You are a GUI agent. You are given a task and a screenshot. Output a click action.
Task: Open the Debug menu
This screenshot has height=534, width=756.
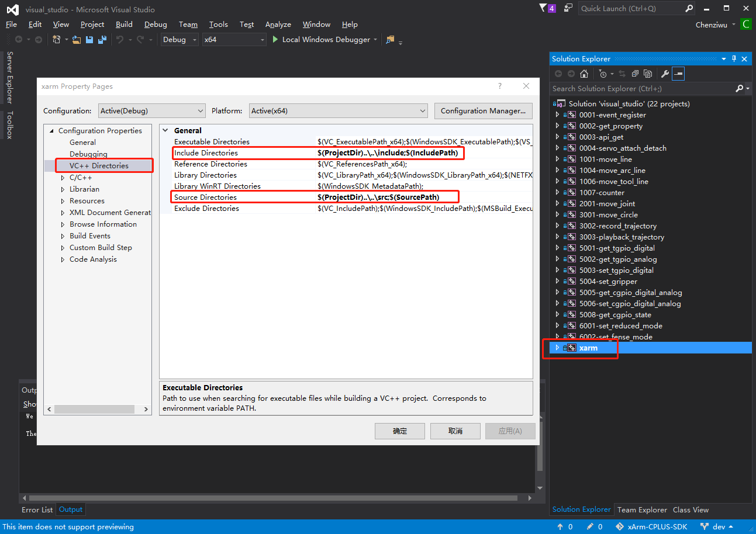coord(156,24)
